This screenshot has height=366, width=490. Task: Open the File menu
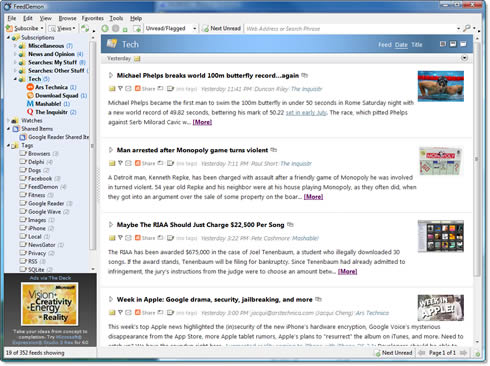click(x=12, y=18)
